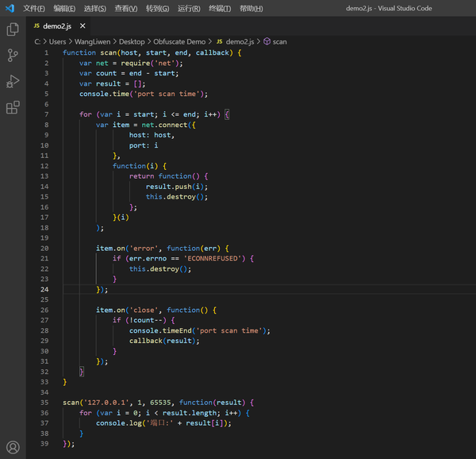
Task: Open the 运行(R) menu
Action: [189, 9]
